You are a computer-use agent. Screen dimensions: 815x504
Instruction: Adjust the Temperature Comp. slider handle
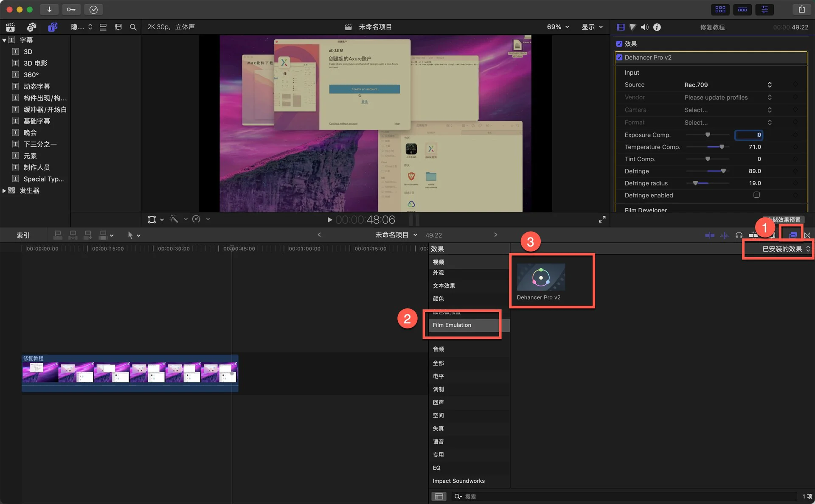721,147
